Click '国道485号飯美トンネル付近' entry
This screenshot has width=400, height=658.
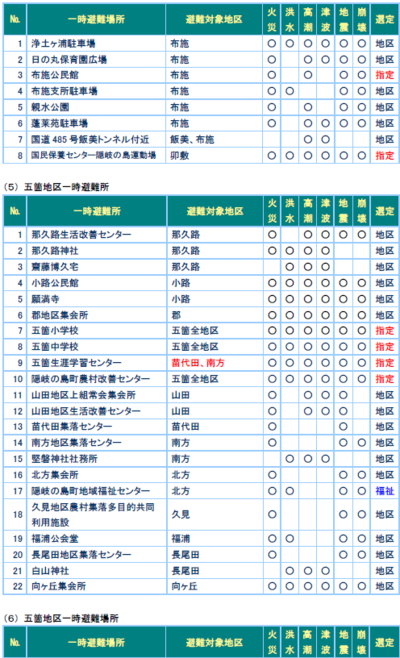(x=90, y=139)
